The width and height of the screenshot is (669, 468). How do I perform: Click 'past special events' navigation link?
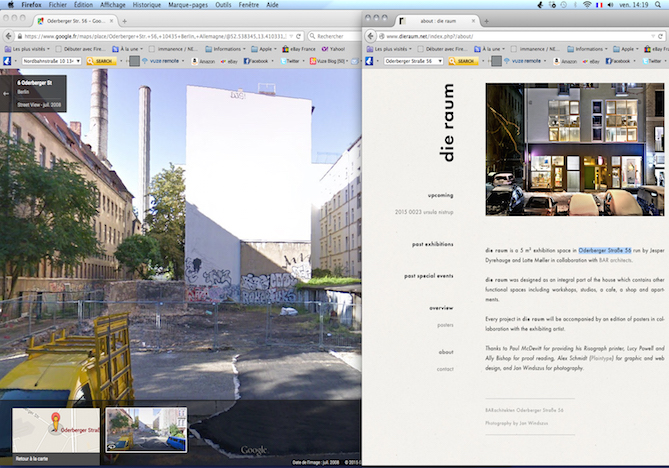pos(429,276)
